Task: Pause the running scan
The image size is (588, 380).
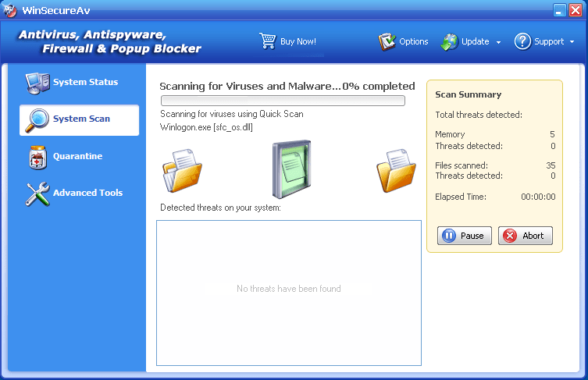Action: [x=464, y=236]
